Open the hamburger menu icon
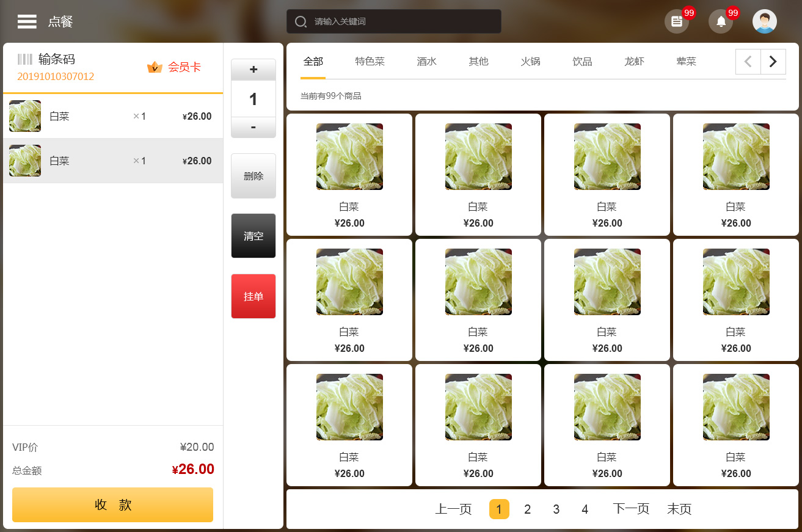The image size is (802, 532). click(27, 21)
